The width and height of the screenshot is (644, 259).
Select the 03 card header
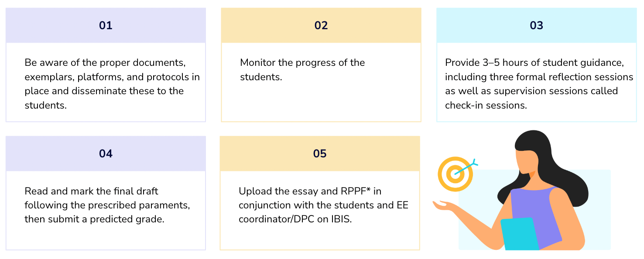pos(537,25)
